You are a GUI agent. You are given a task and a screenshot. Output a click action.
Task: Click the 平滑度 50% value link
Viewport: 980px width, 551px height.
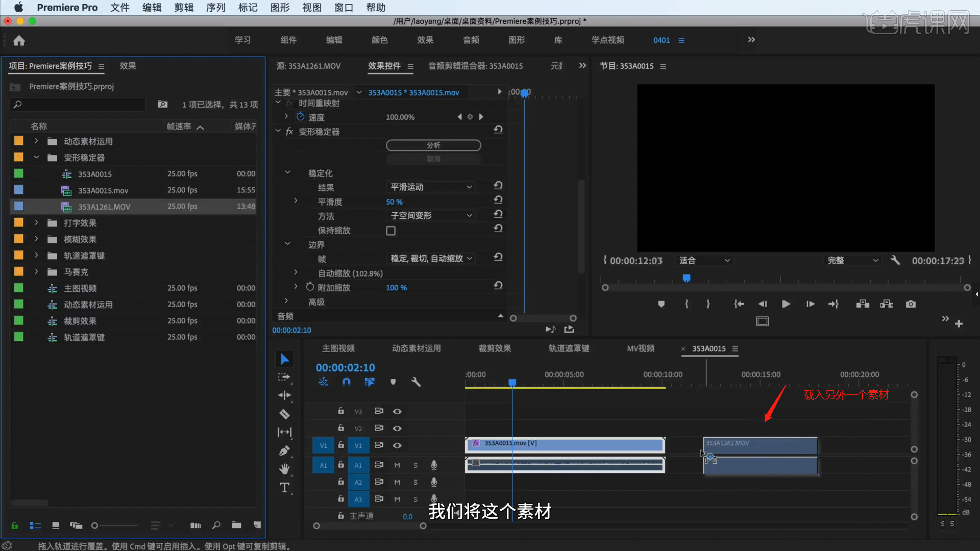click(394, 202)
